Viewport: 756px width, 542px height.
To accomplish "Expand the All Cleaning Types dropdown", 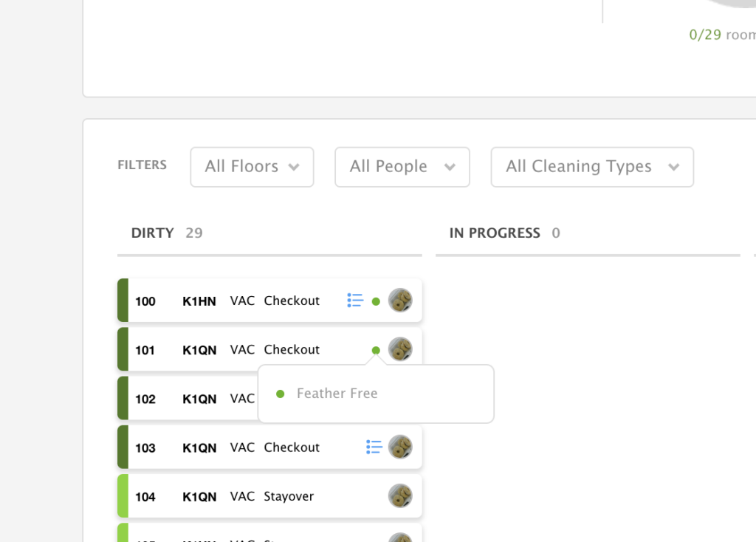I will [591, 167].
